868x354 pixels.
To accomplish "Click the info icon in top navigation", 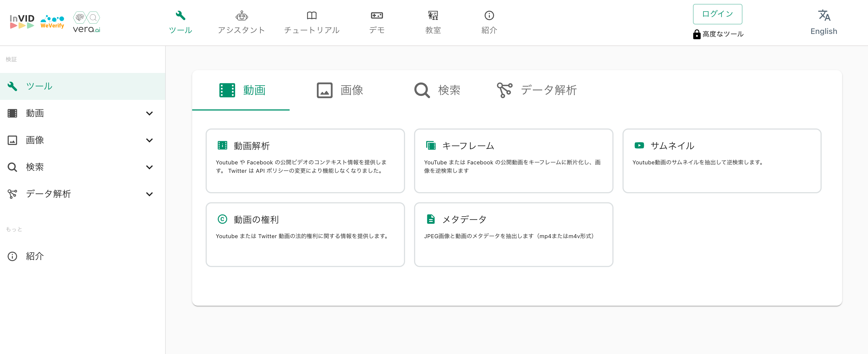I will [x=489, y=15].
